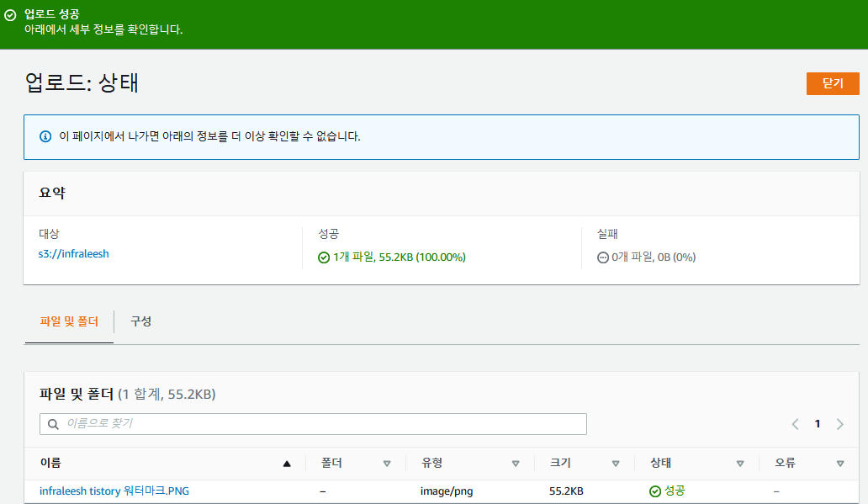This screenshot has height=504, width=868.
Task: Sort the 상태 column
Action: pyautogui.click(x=740, y=464)
